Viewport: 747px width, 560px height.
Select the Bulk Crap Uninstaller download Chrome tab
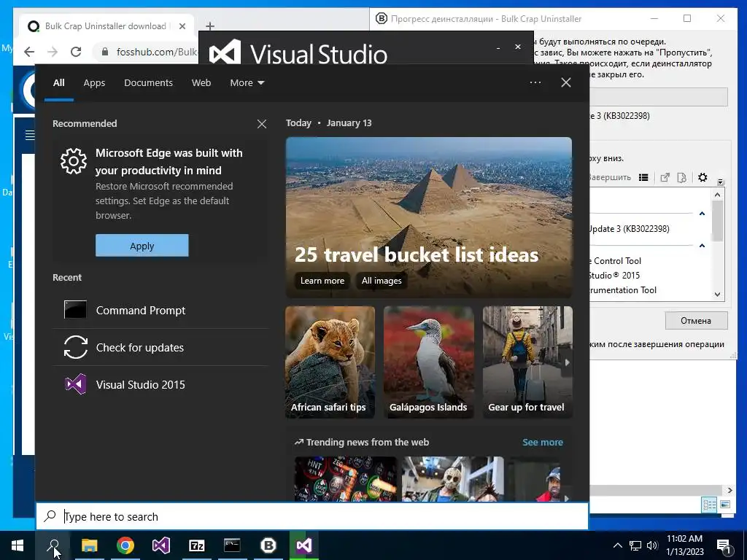(x=106, y=26)
